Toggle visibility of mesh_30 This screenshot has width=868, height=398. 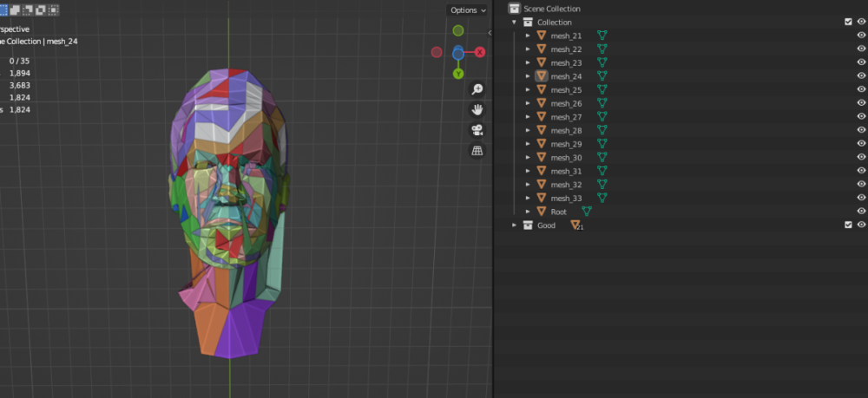click(861, 158)
